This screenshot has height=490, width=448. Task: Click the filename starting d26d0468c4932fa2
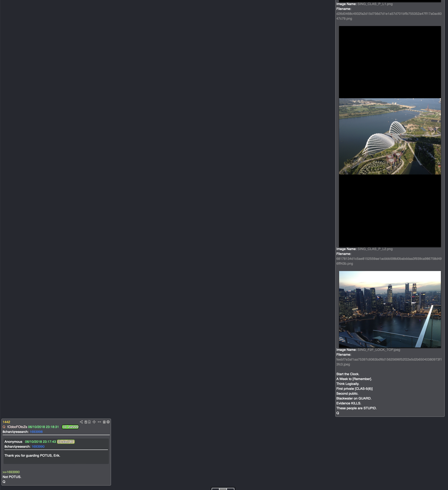point(389,16)
